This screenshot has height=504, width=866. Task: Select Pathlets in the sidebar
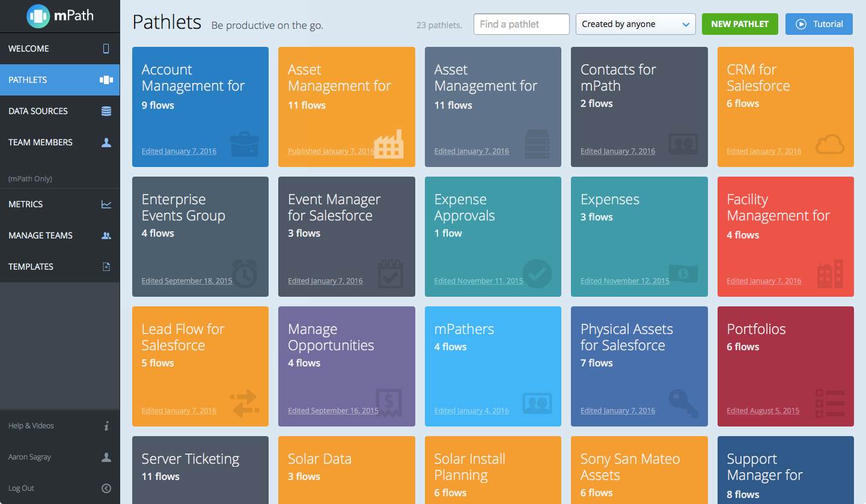tap(60, 80)
